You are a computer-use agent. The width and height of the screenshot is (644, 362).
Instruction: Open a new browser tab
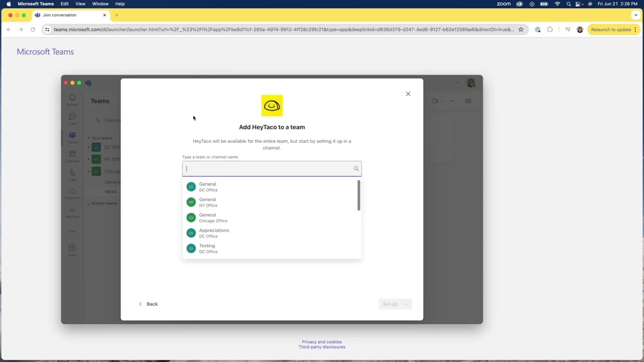(x=117, y=15)
